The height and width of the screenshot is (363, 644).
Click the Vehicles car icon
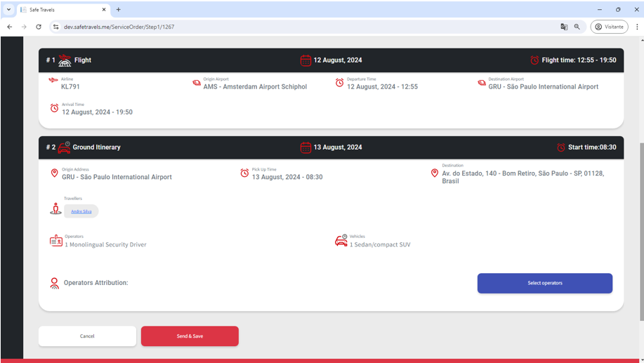point(341,241)
